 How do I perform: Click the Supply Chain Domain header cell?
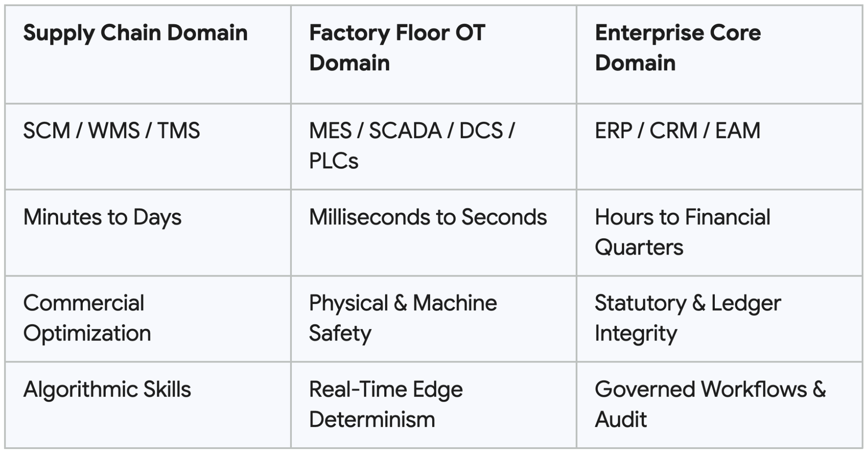click(148, 55)
